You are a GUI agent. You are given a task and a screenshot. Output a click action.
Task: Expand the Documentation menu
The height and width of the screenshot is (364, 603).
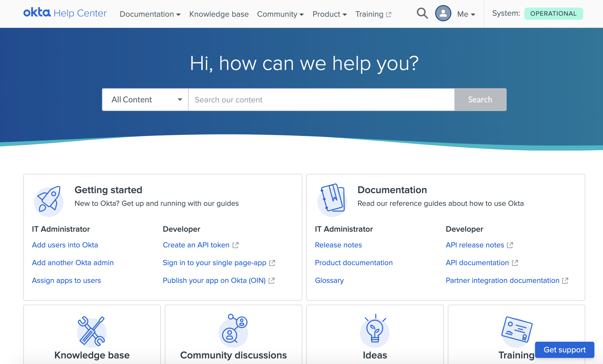(150, 14)
